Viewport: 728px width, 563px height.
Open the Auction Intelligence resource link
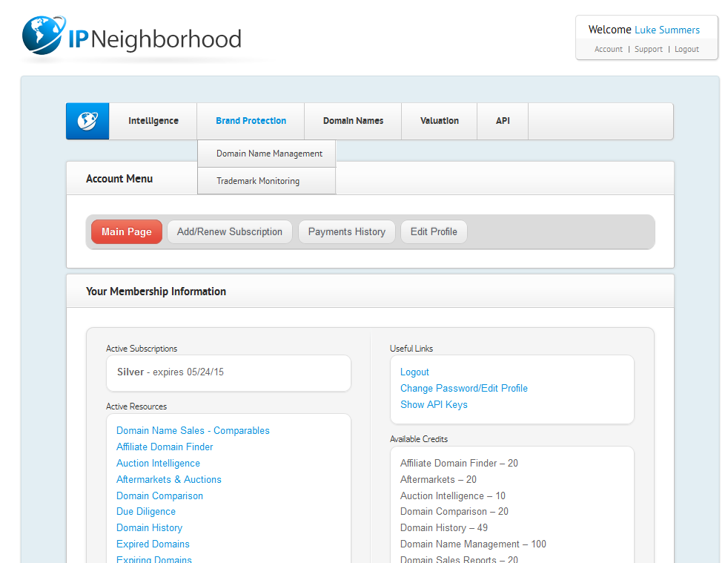point(158,463)
